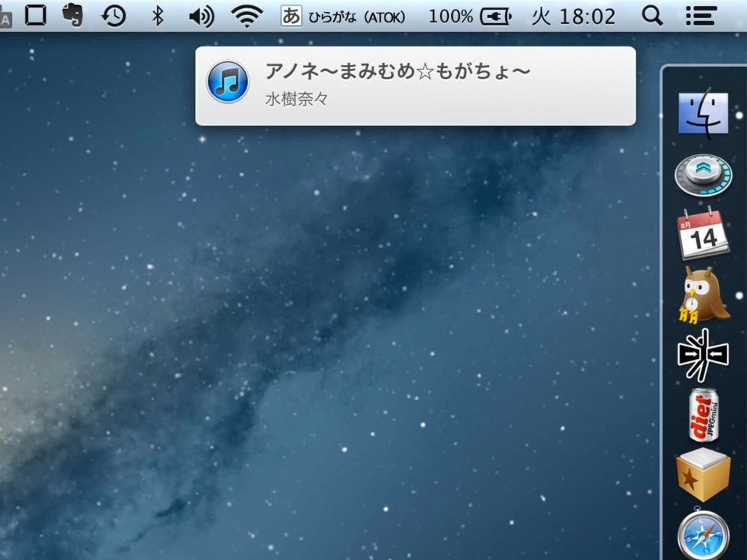Image resolution: width=747 pixels, height=560 pixels.
Task: Open the Time Machine menu bar icon
Action: tap(114, 16)
